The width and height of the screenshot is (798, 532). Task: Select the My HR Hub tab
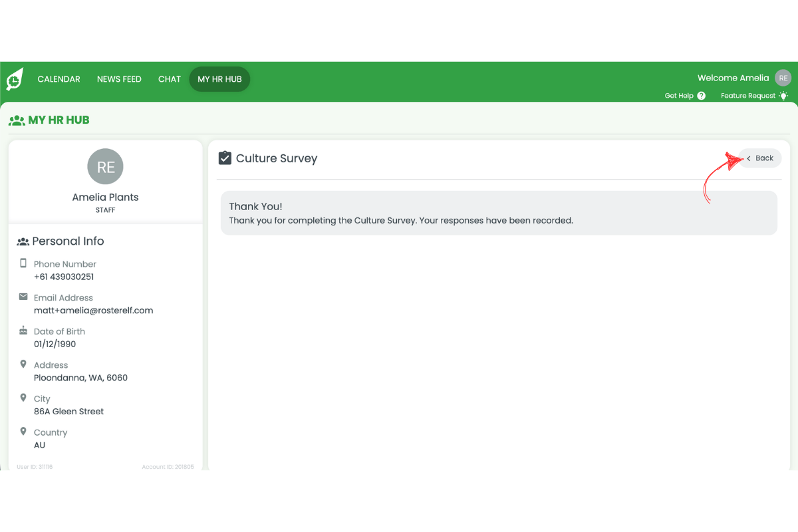coord(219,79)
